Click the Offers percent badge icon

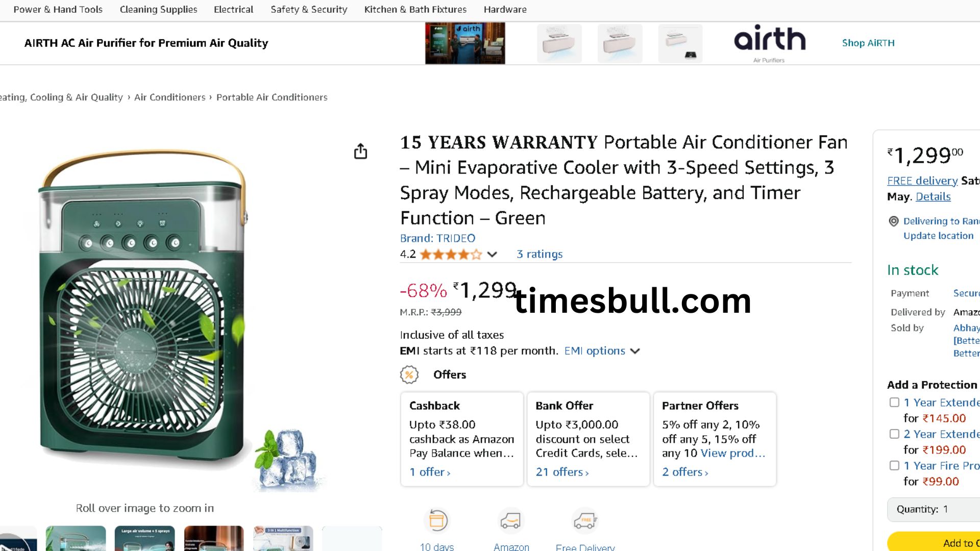point(409,374)
